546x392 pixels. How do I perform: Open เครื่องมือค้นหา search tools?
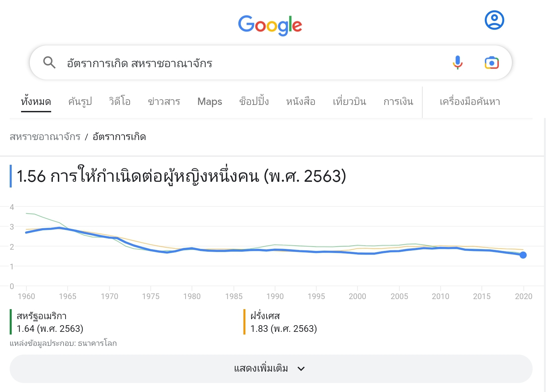pyautogui.click(x=470, y=101)
